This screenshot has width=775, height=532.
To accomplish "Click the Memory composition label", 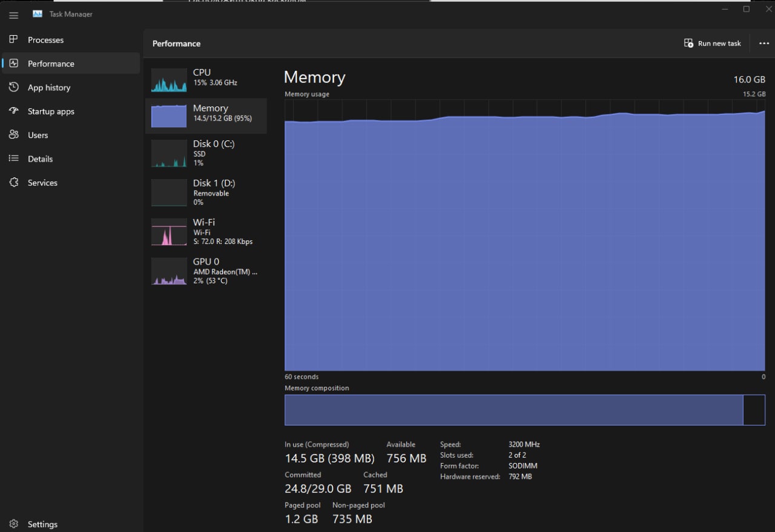I will coord(317,388).
